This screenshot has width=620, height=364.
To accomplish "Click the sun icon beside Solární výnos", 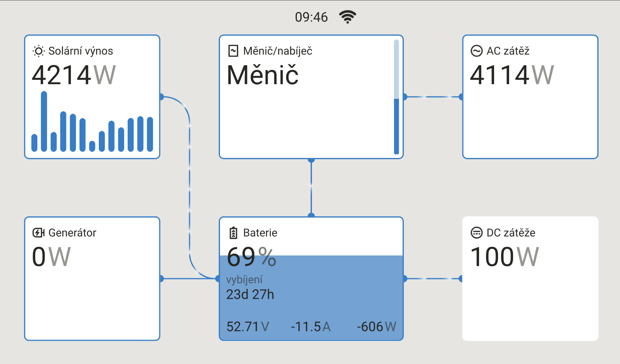I will pos(39,51).
